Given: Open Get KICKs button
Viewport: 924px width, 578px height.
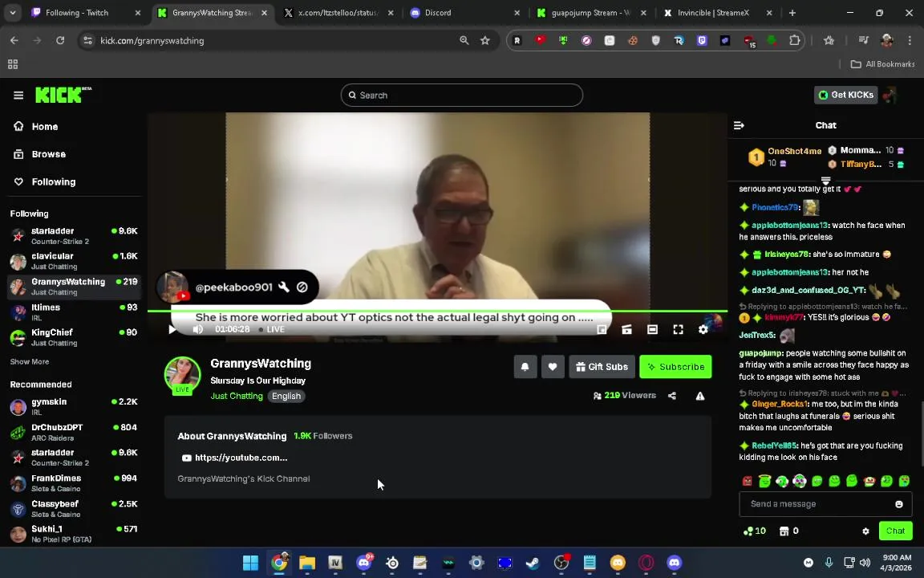Looking at the screenshot, I should pos(845,95).
